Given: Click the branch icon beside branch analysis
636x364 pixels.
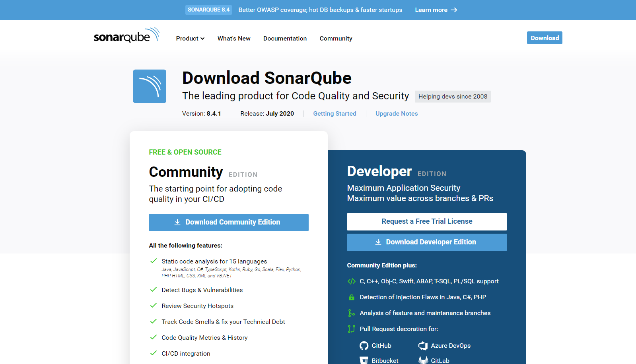Looking at the screenshot, I should (x=351, y=313).
